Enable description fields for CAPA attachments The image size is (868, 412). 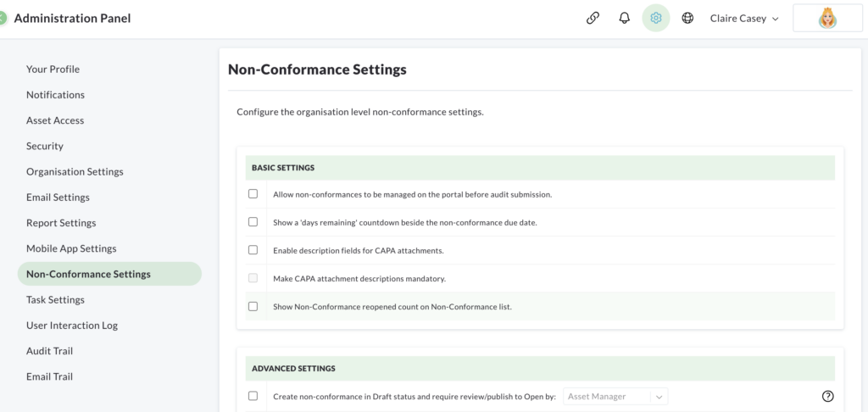coord(253,250)
